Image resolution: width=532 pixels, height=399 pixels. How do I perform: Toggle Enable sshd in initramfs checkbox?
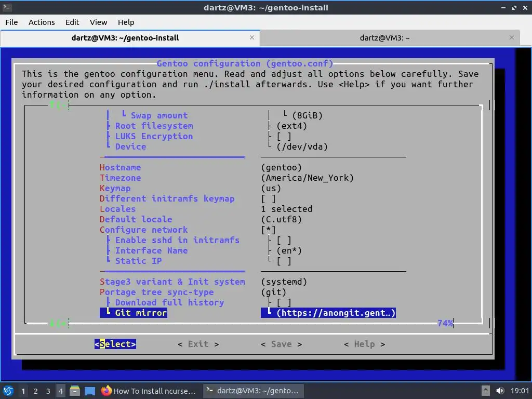tap(284, 241)
